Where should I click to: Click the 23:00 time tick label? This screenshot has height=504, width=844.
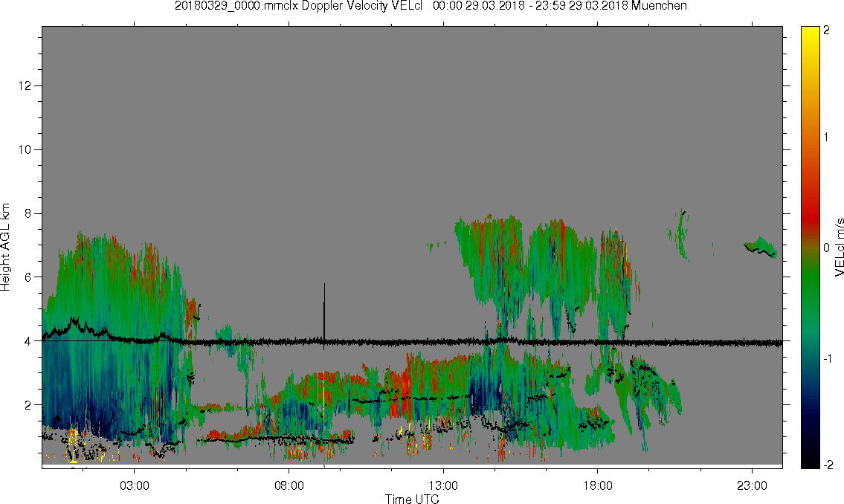[x=752, y=485]
